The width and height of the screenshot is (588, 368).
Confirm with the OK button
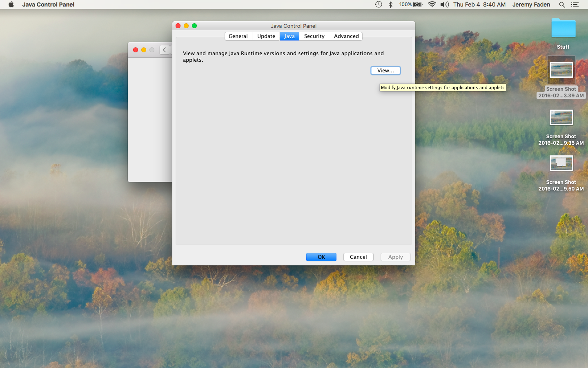321,257
